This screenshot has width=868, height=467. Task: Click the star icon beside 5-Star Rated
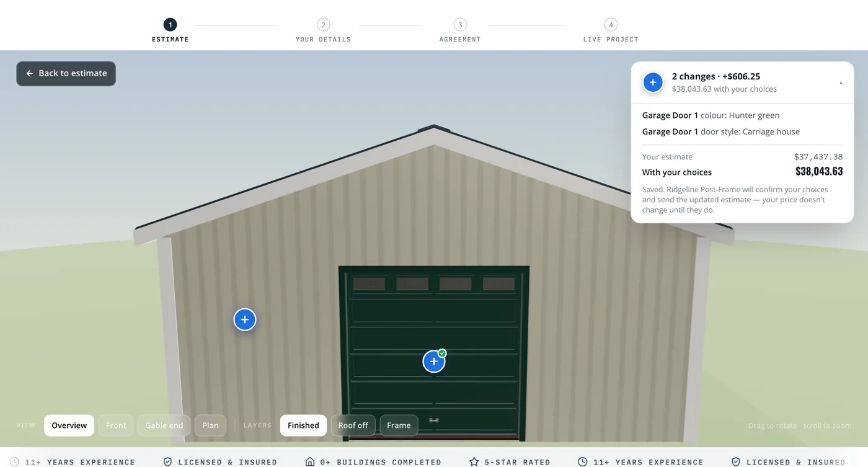(x=474, y=462)
